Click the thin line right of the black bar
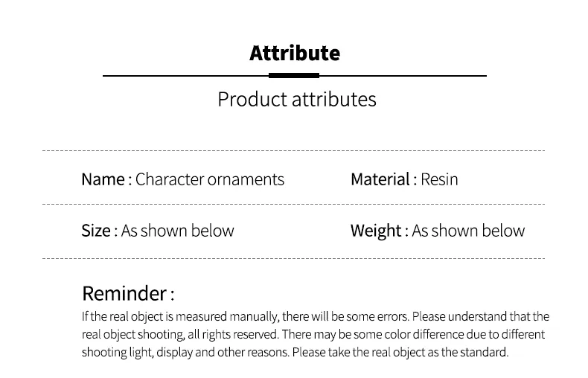 403,76
